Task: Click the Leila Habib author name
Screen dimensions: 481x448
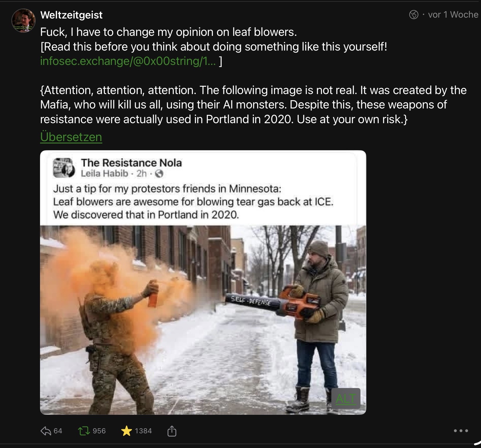Action: click(104, 173)
